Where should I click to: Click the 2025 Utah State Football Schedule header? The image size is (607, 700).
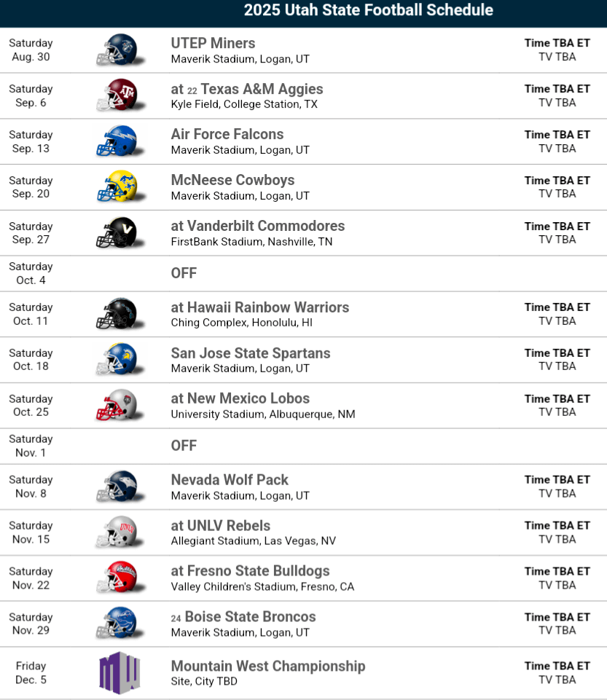pos(368,10)
